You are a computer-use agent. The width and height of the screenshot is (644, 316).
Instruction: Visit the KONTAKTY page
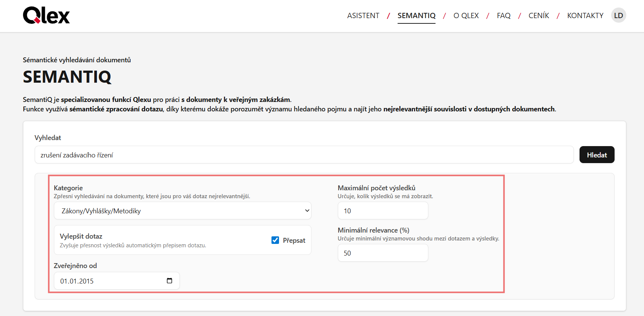(x=585, y=15)
